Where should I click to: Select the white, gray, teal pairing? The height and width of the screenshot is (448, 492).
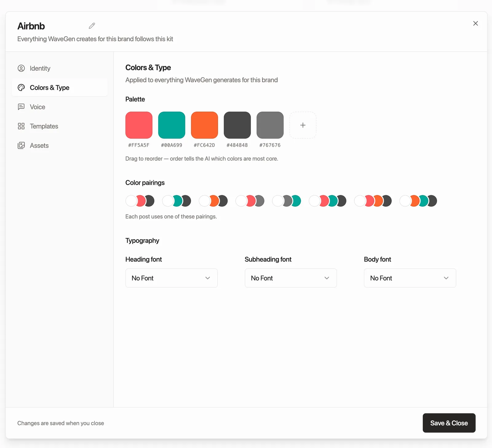click(287, 201)
